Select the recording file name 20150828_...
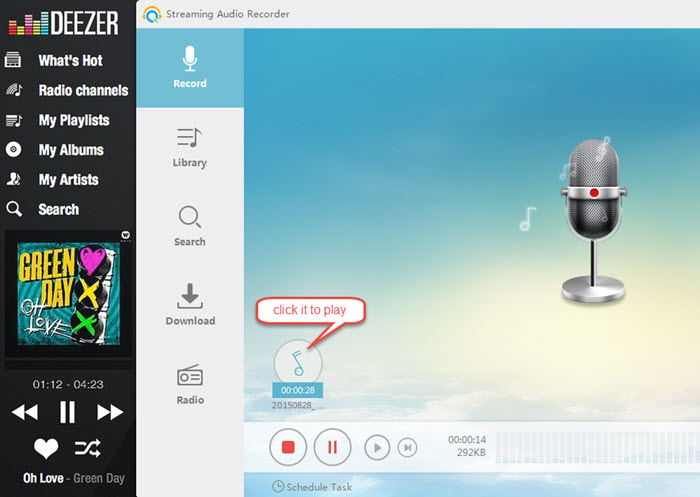The width and height of the screenshot is (700, 497). (x=298, y=405)
